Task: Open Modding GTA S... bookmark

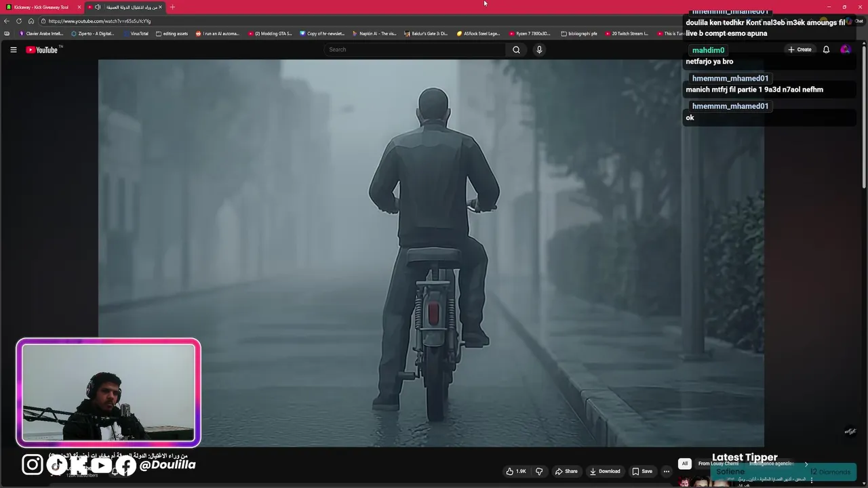Action: click(270, 33)
